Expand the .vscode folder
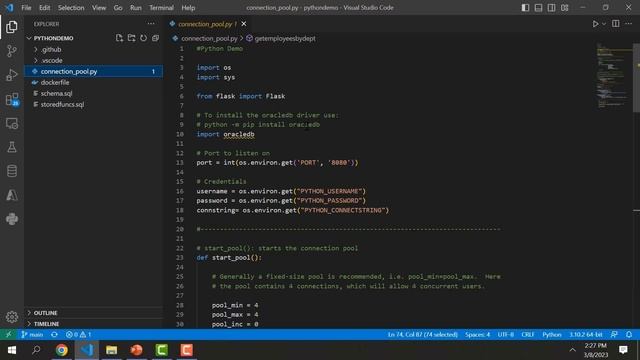 [52, 60]
